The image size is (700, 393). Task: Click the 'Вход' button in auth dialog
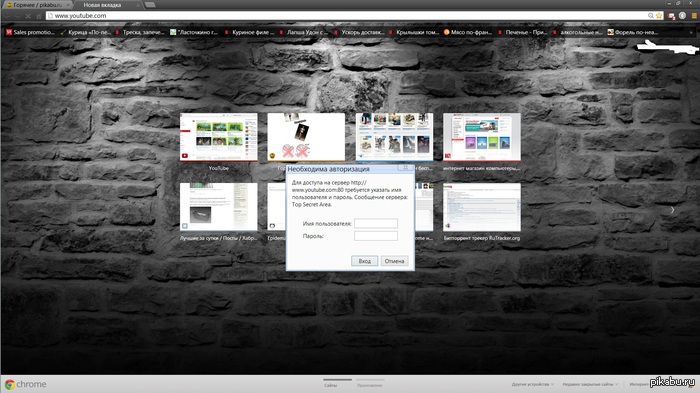coord(364,261)
